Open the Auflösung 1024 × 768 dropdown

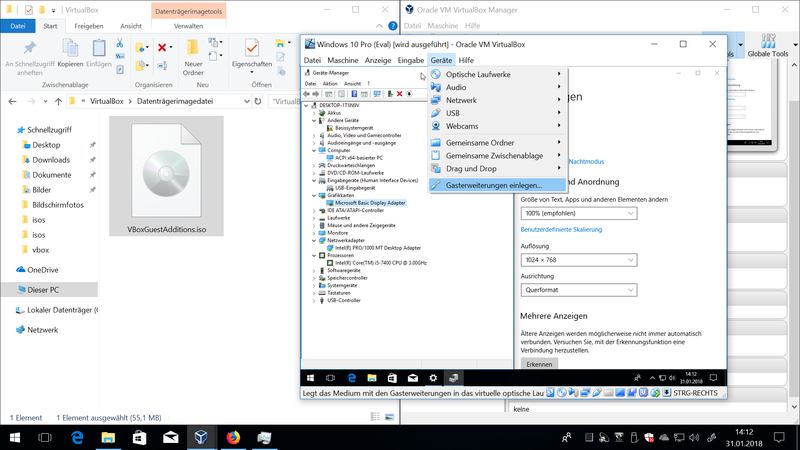pos(579,260)
